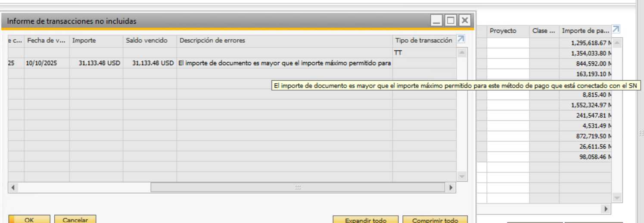
Task: Maximize the Informe de transacciones no incluidas window
Action: [x=451, y=20]
